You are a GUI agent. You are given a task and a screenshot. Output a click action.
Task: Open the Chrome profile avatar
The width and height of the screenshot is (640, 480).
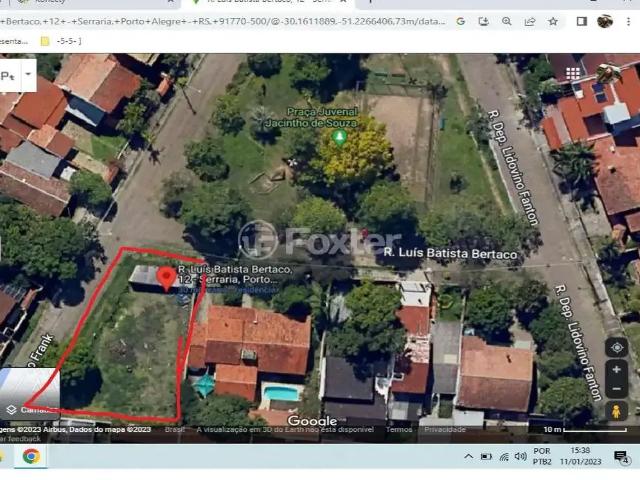pos(605,21)
